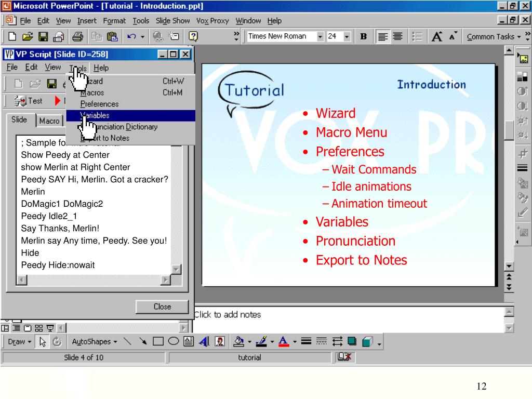The width and height of the screenshot is (532, 399).
Task: Insert Clip Art from the Draw toolbar
Action: [220, 341]
